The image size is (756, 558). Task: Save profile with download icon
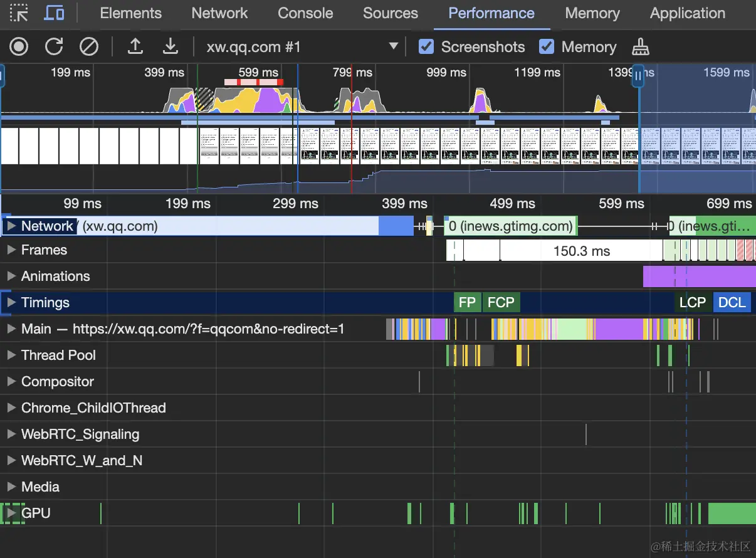pos(170,46)
